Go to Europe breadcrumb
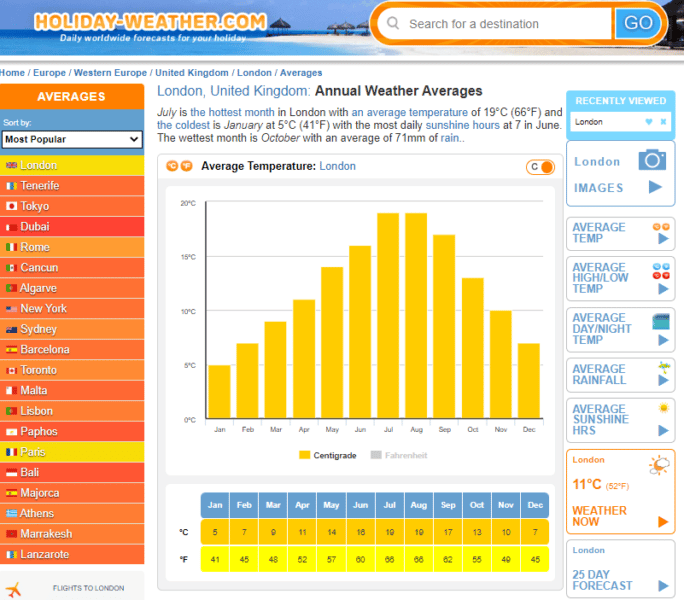684x600 pixels. pos(49,73)
